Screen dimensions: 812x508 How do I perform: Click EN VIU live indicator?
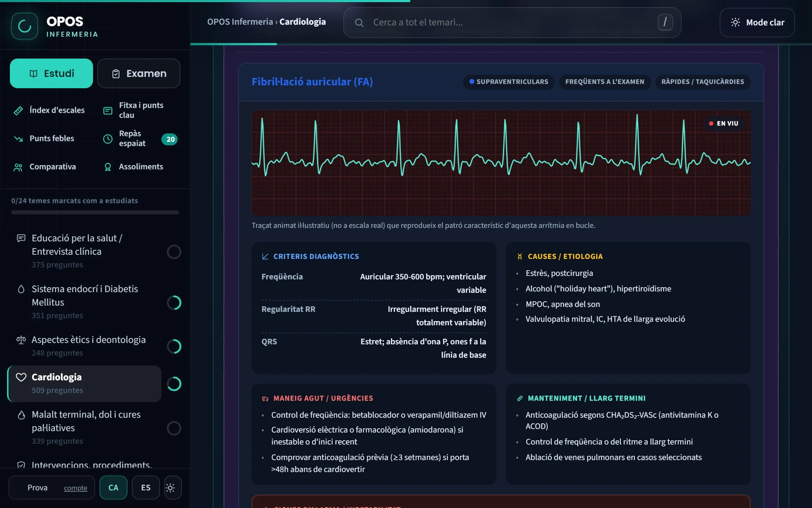point(724,123)
